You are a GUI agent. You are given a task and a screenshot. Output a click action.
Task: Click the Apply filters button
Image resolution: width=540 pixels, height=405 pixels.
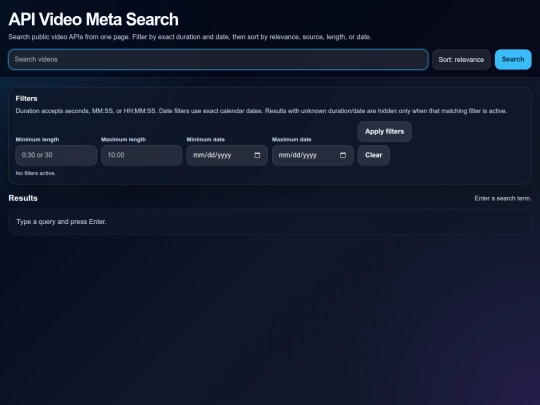384,132
